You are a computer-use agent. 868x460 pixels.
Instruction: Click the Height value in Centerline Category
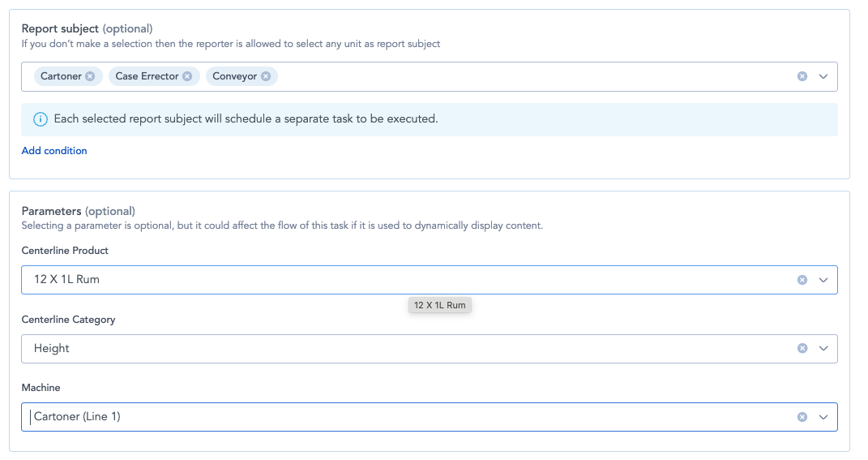pos(52,348)
